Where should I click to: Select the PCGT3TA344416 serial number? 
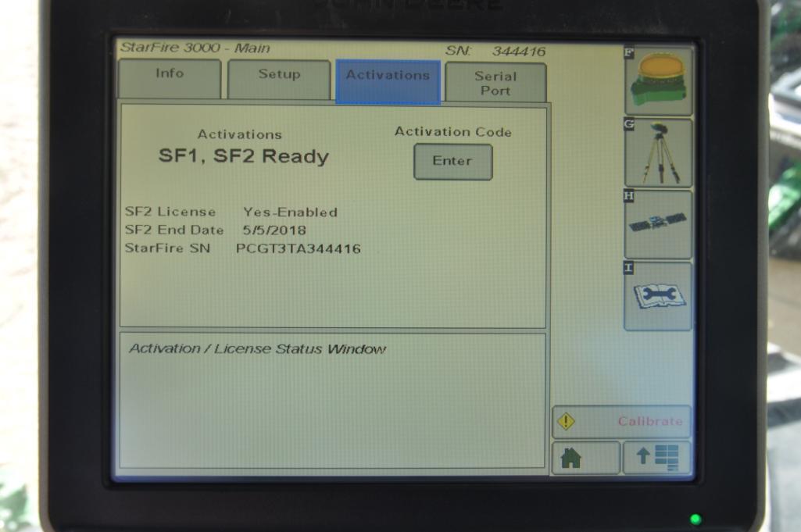299,248
